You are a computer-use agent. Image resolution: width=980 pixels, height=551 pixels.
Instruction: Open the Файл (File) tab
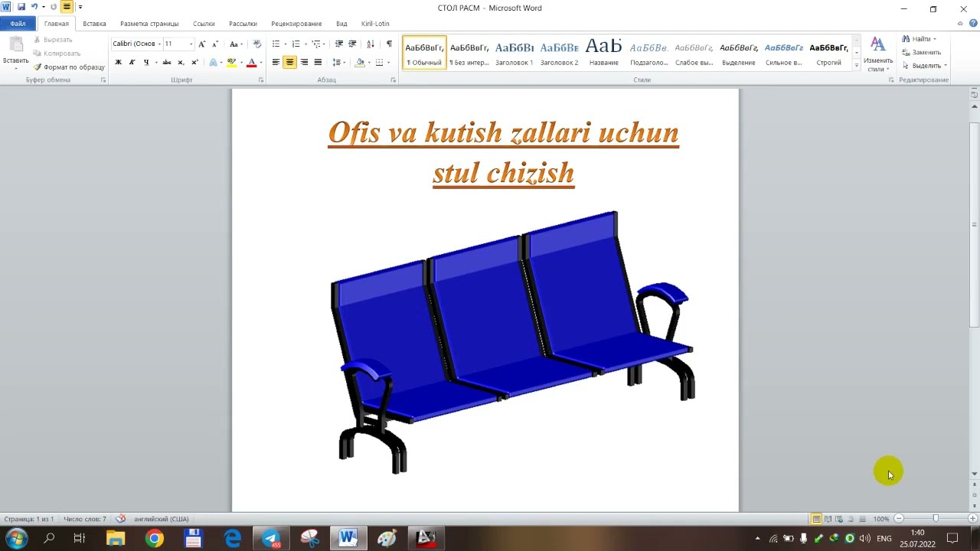(x=18, y=24)
